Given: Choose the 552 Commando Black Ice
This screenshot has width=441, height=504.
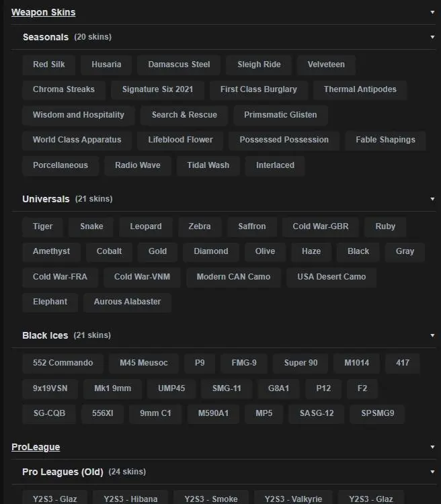Looking at the screenshot, I should (63, 363).
